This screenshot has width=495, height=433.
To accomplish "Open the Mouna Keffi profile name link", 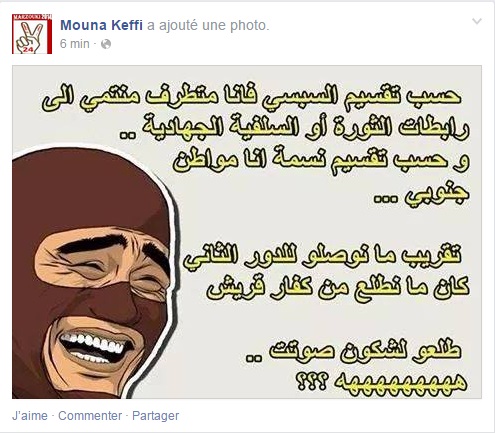I will coord(101,25).
